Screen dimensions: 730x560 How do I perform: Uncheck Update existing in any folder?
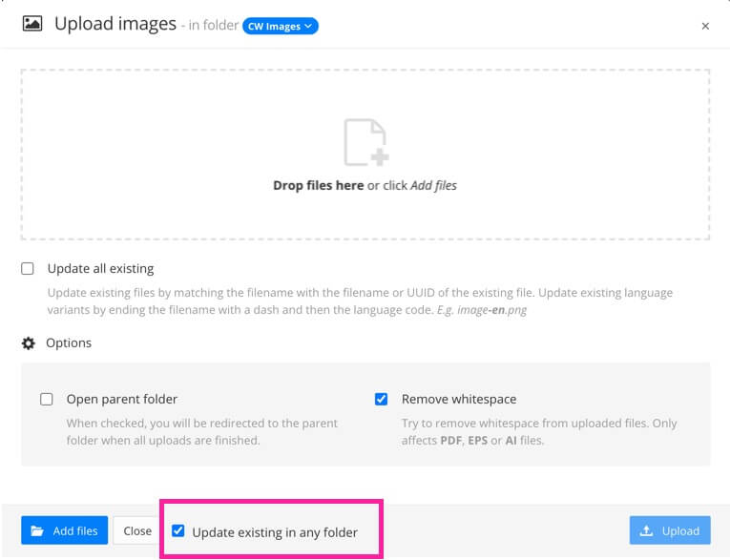point(177,530)
